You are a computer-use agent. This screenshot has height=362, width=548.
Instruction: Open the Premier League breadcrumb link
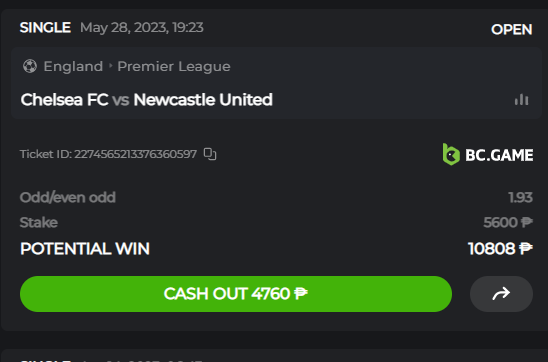coord(174,66)
